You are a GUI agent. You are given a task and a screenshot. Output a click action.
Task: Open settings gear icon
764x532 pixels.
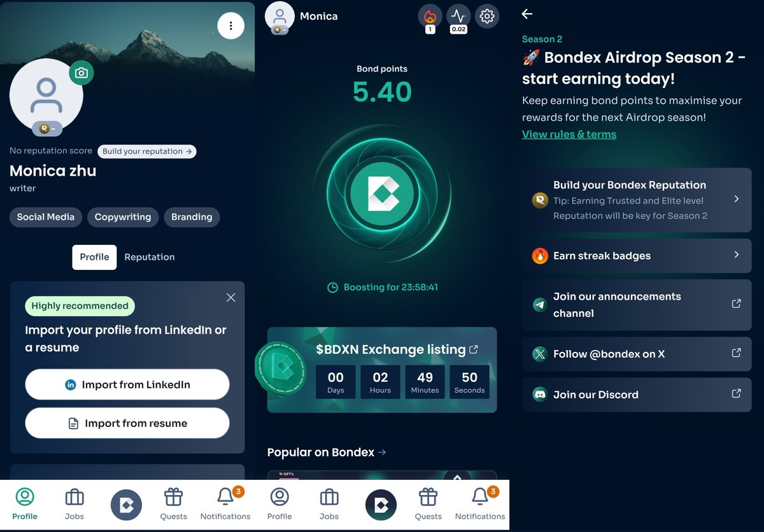click(x=487, y=16)
